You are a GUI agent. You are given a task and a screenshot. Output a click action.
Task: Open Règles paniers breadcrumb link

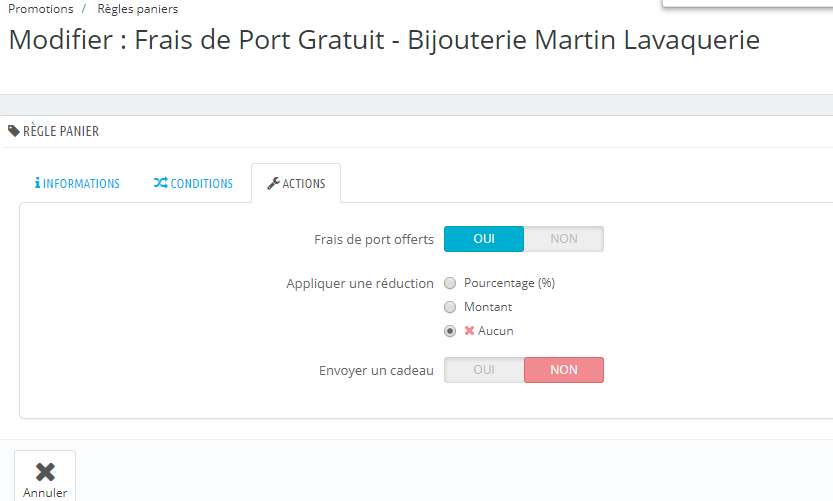pos(138,9)
